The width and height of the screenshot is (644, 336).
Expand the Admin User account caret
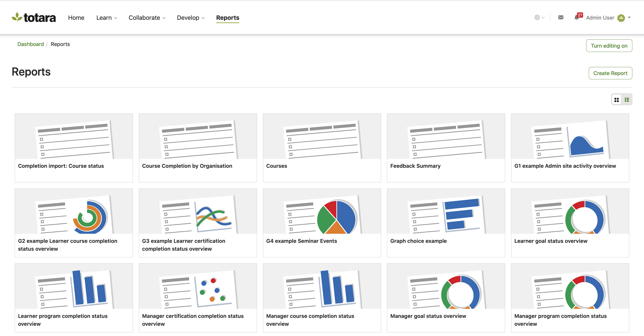(x=629, y=17)
